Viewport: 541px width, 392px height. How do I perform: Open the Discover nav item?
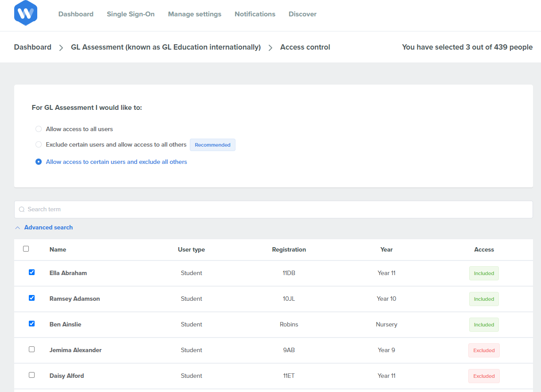point(302,14)
